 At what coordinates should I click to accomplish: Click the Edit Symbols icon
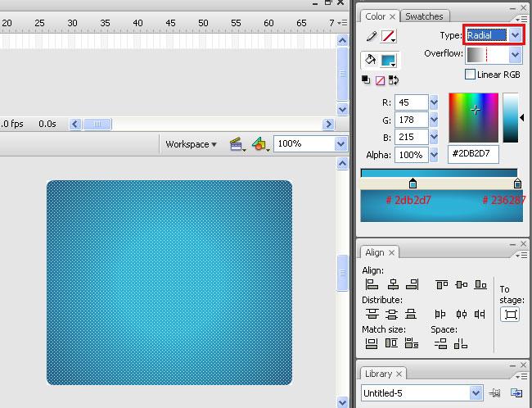(260, 144)
